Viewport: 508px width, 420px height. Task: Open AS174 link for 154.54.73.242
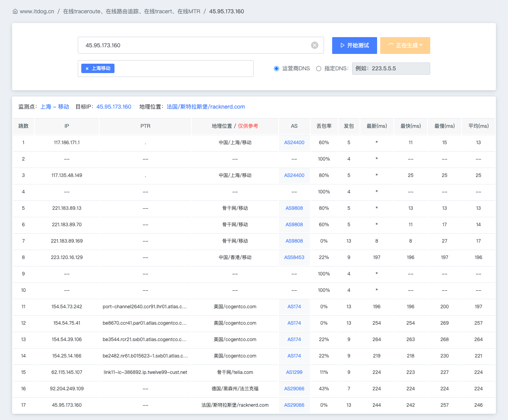pyautogui.click(x=294, y=307)
